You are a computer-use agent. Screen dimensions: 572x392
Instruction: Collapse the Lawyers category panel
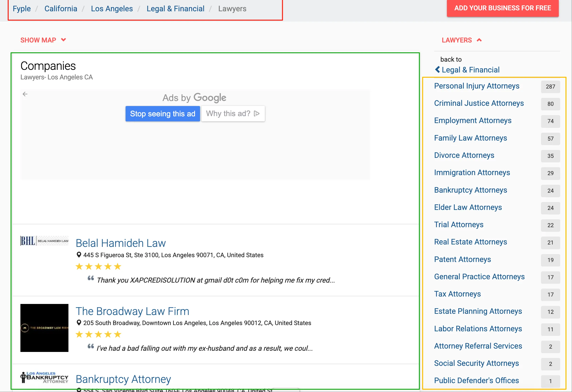pyautogui.click(x=462, y=40)
